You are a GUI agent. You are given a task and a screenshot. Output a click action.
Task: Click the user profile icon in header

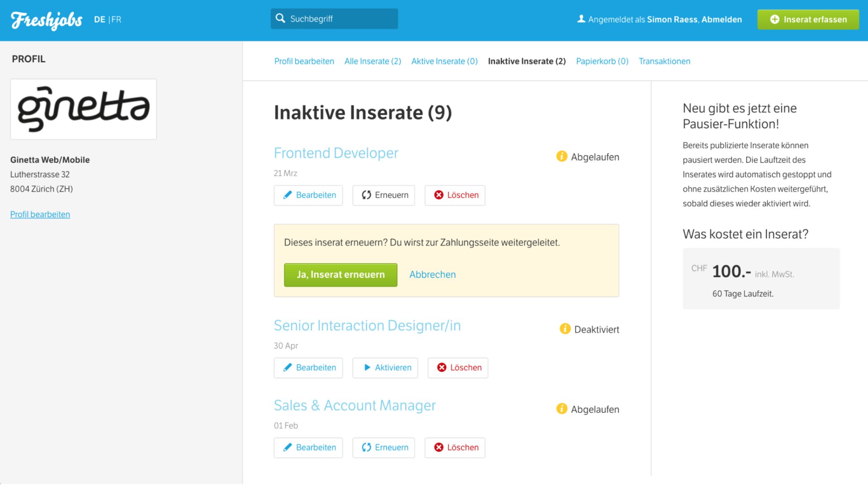[581, 19]
